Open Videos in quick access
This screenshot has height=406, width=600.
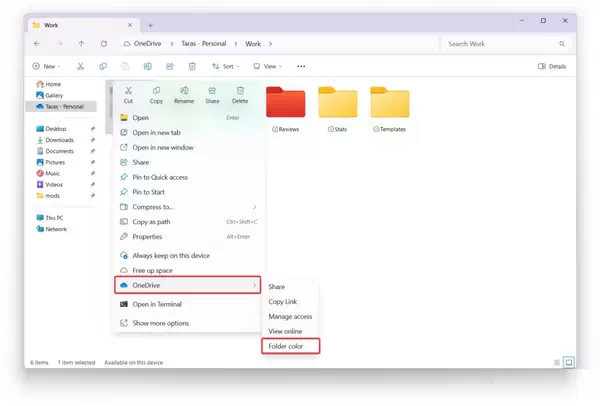[49, 184]
